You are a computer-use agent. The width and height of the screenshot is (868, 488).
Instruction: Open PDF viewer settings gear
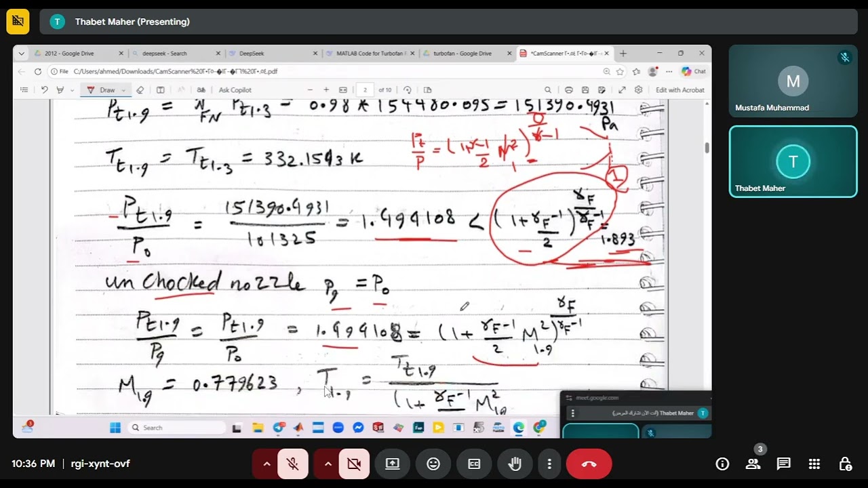coord(638,89)
